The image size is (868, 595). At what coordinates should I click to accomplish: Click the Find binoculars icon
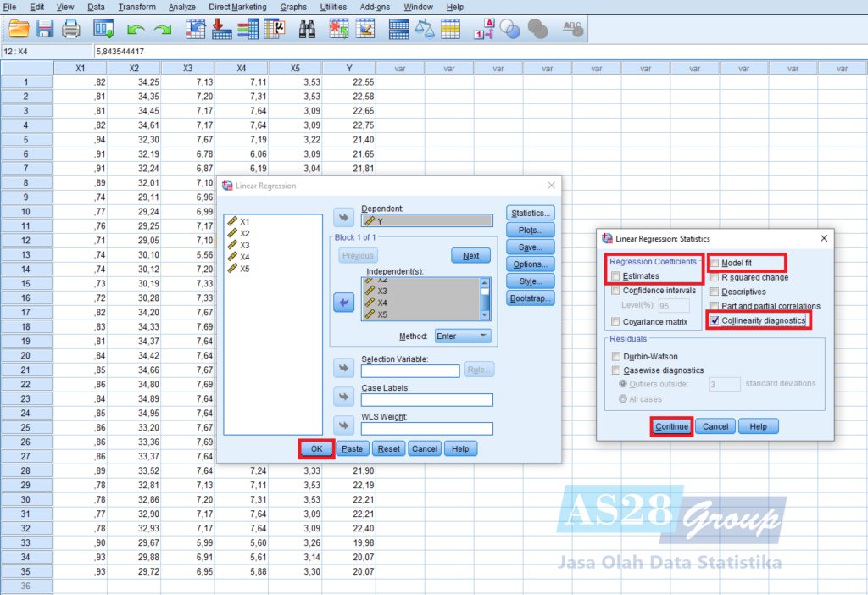pyautogui.click(x=308, y=29)
